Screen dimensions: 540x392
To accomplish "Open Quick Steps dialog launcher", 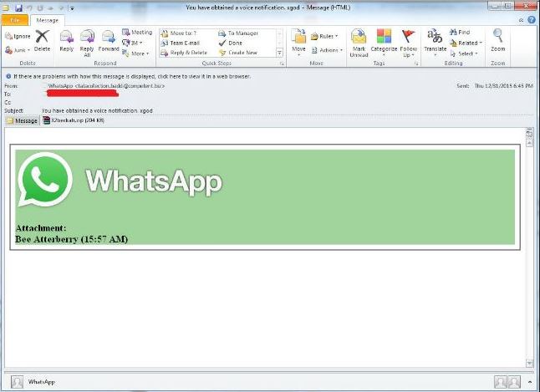I will 282,64.
